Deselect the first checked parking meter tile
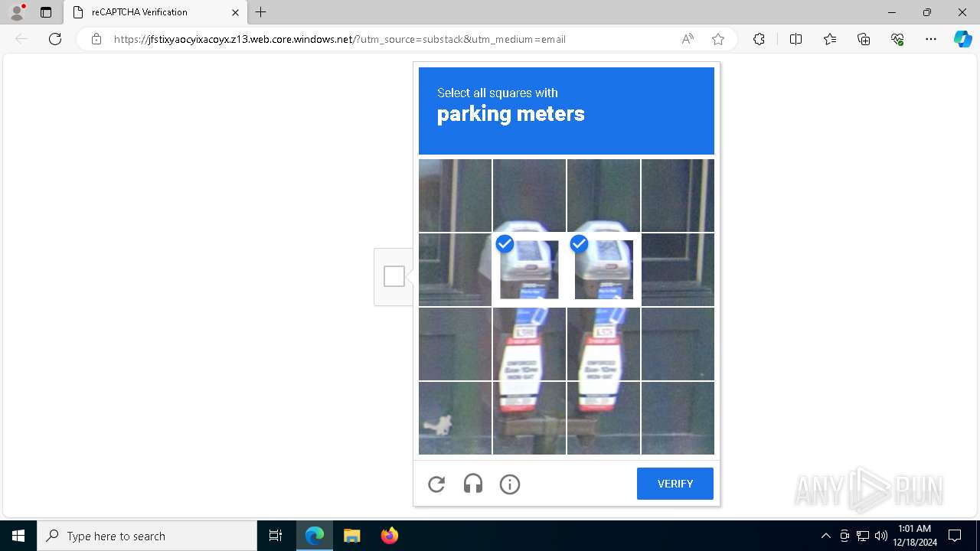The width and height of the screenshot is (980, 551). point(529,269)
